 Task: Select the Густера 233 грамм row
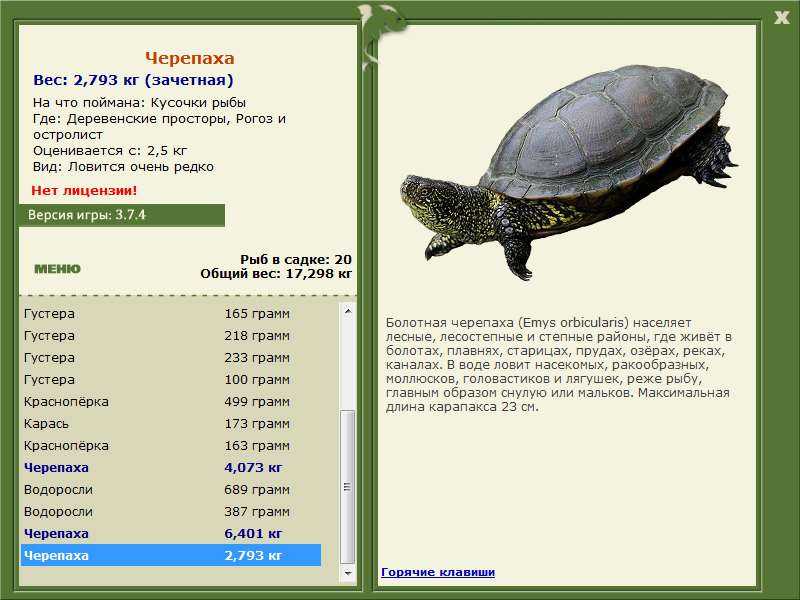[171, 358]
